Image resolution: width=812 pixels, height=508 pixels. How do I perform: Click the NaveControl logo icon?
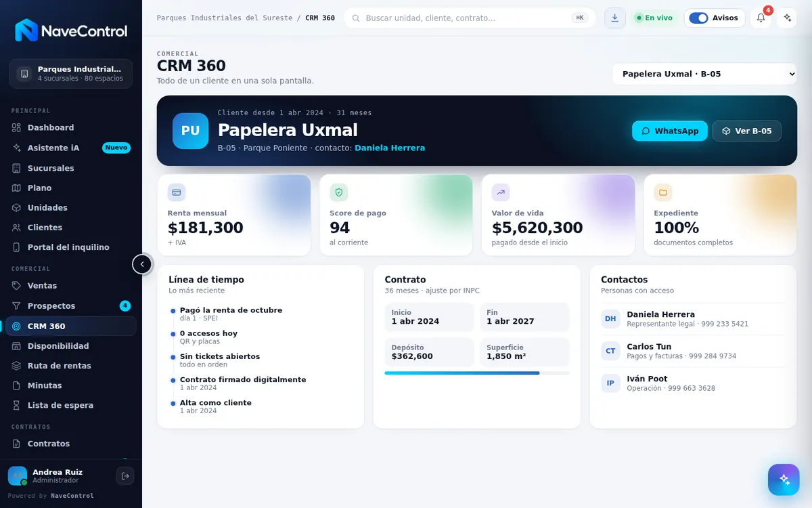26,30
